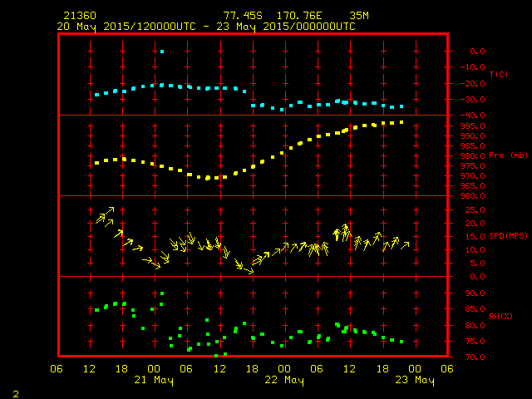The height and width of the screenshot is (399, 532).
Task: Click the 75.0 humidity tick value
Action: [x=475, y=342]
